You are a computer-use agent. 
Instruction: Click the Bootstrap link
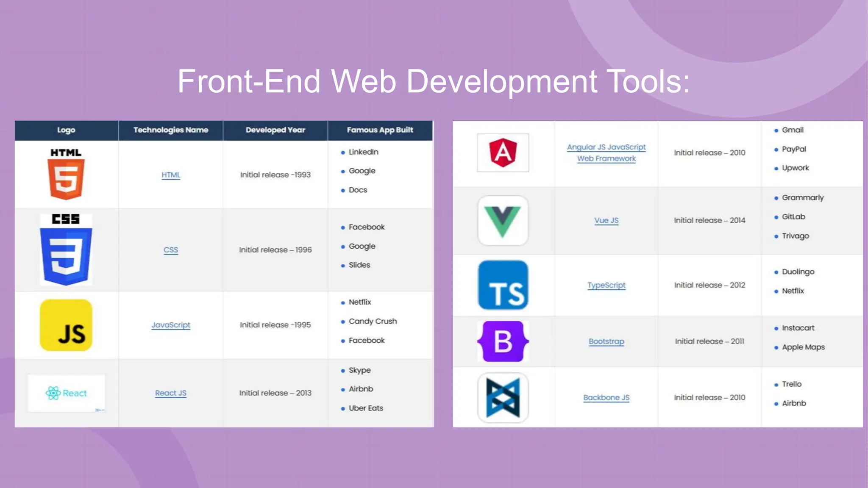606,341
